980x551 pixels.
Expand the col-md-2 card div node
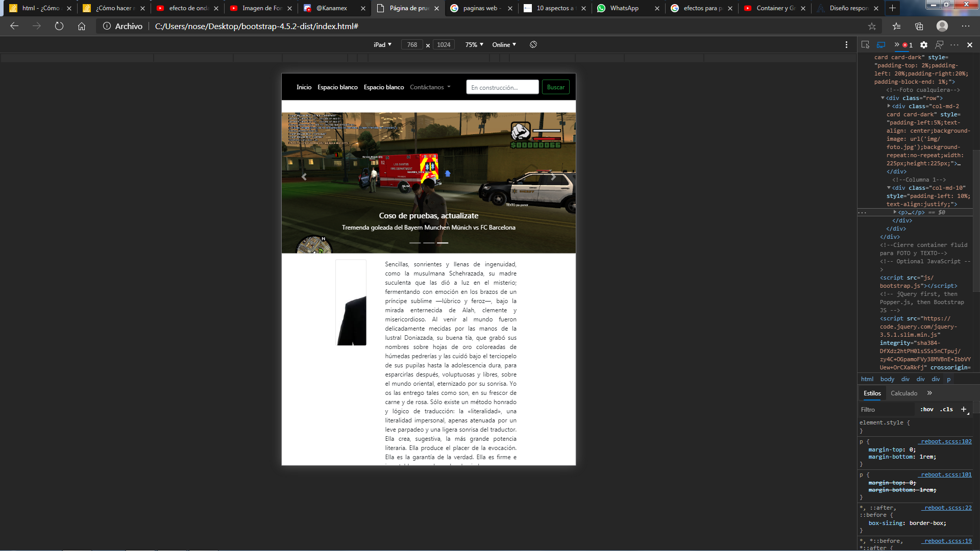(x=889, y=106)
